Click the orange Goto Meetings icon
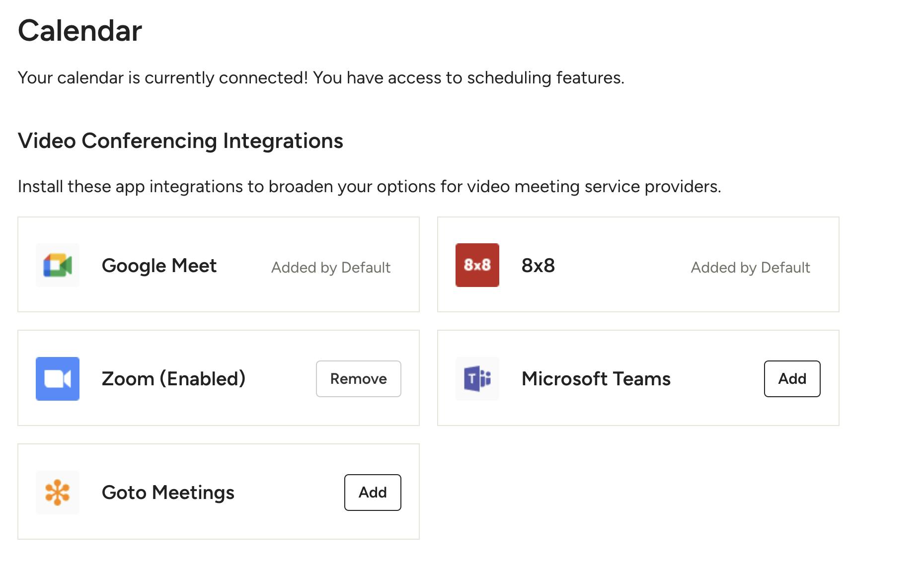Image resolution: width=924 pixels, height=569 pixels. click(58, 493)
